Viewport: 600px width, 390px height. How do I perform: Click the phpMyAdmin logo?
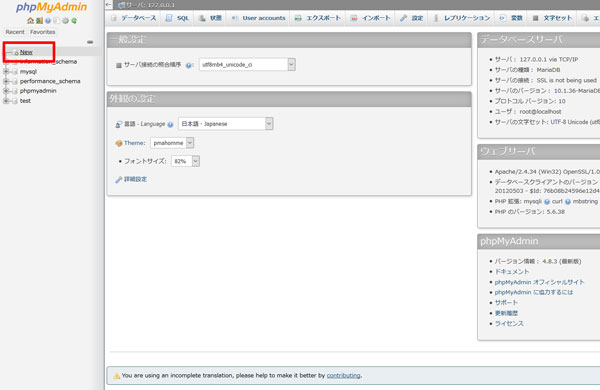[51, 7]
